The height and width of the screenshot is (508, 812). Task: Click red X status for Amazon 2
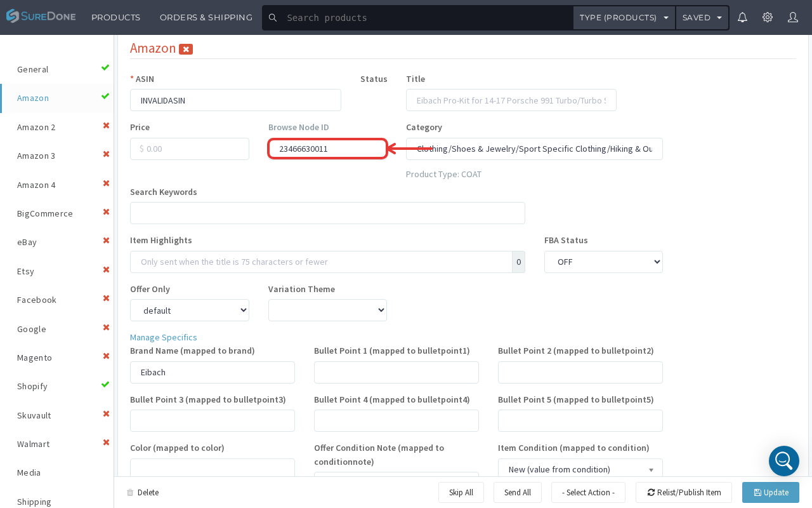click(106, 126)
